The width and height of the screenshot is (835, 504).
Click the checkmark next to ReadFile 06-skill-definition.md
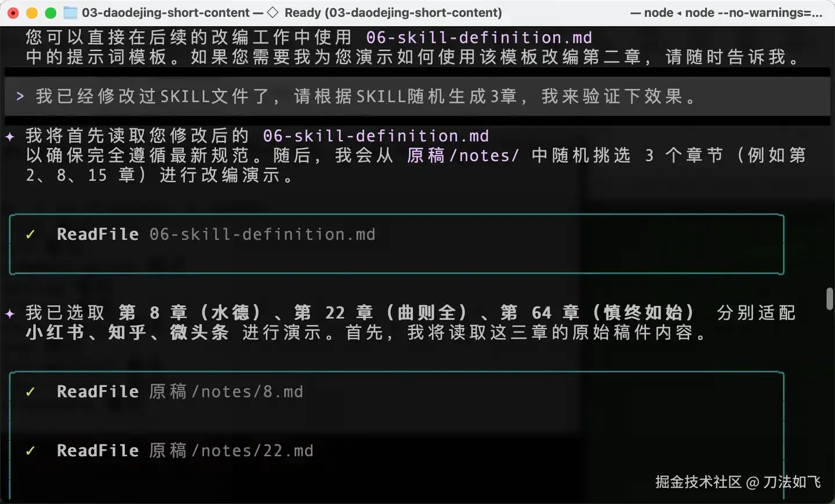[30, 235]
